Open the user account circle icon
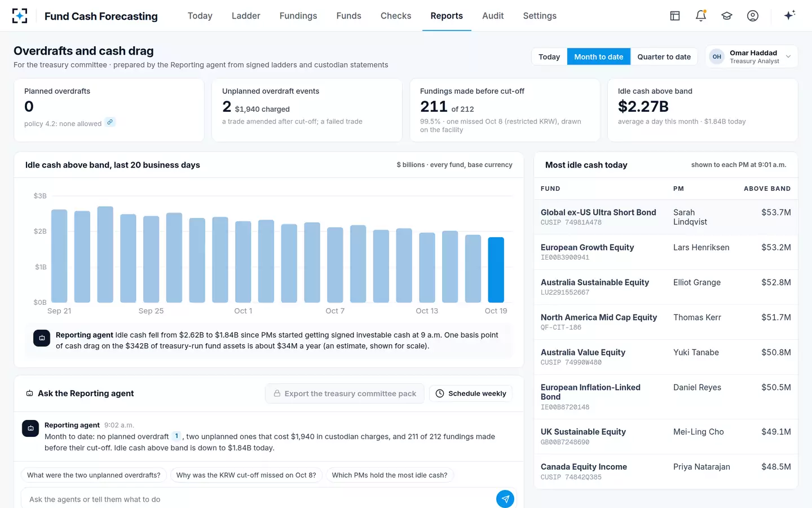This screenshot has width=812, height=508. (753, 16)
